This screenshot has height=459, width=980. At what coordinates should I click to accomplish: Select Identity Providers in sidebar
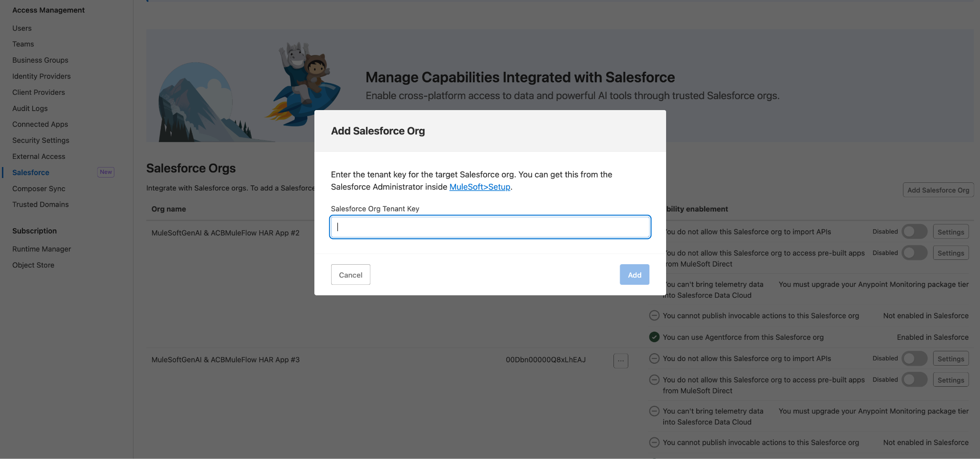tap(42, 76)
